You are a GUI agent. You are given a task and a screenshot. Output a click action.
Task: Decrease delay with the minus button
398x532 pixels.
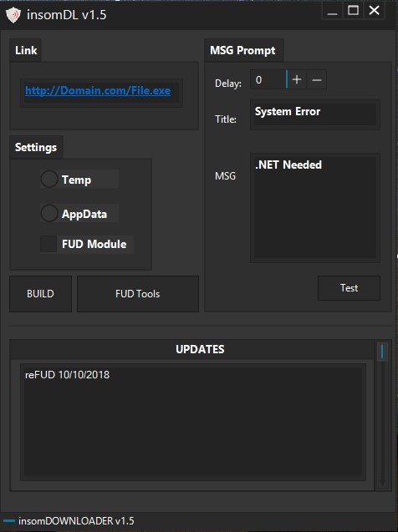(317, 79)
